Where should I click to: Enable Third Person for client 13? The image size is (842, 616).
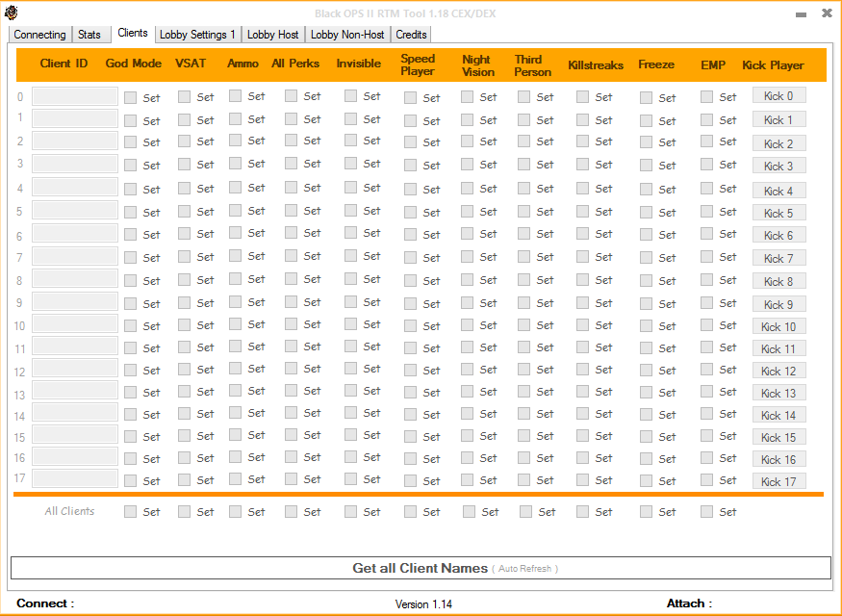(524, 392)
